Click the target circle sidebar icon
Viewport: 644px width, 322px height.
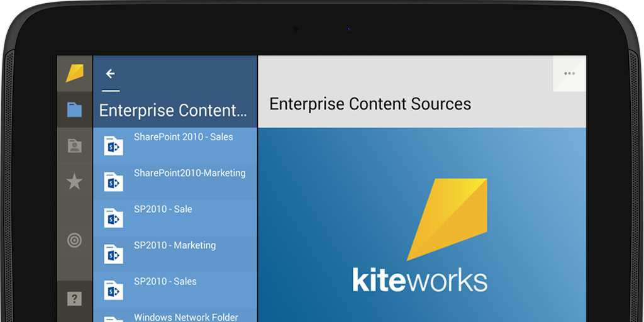pos(75,240)
